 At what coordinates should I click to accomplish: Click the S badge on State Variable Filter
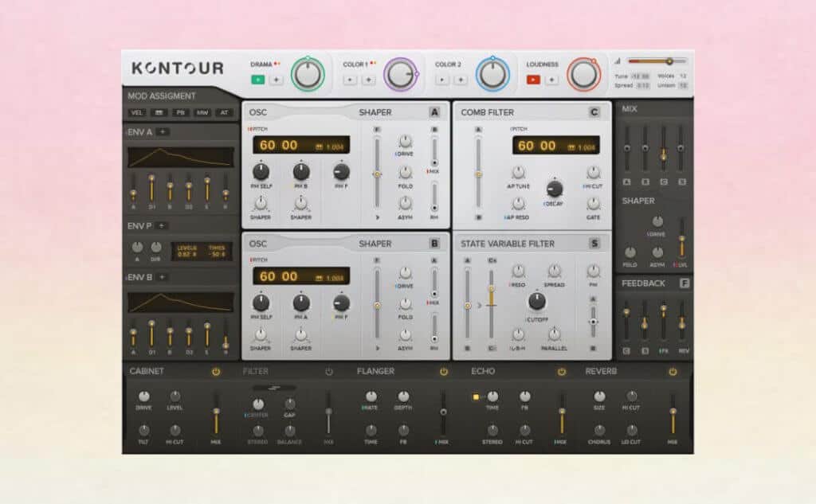coord(594,244)
